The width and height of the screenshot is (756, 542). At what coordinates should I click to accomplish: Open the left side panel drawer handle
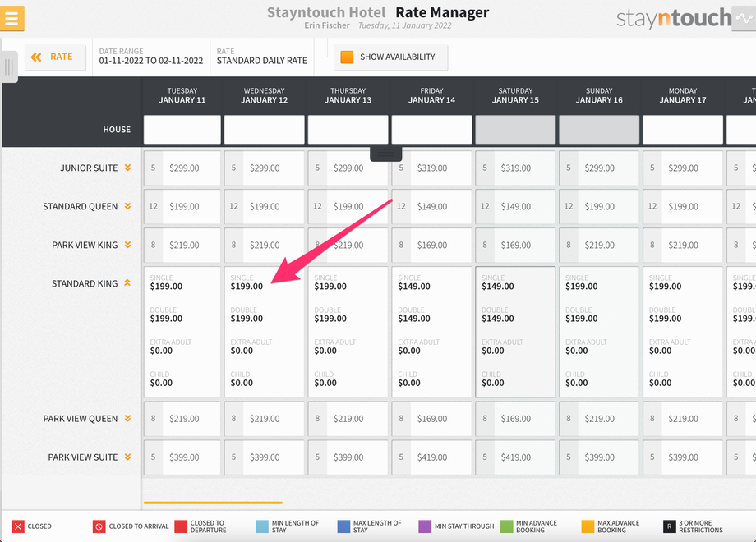click(x=9, y=67)
